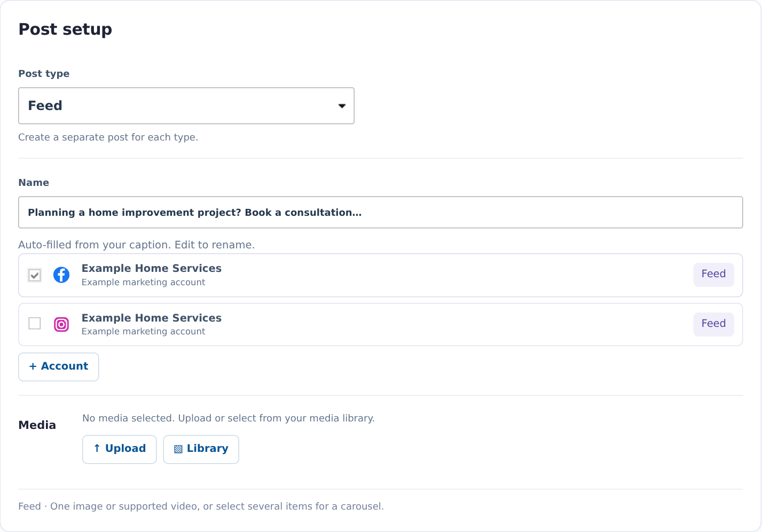Click the 'Post setup' heading
This screenshot has width=762, height=532.
click(x=65, y=29)
